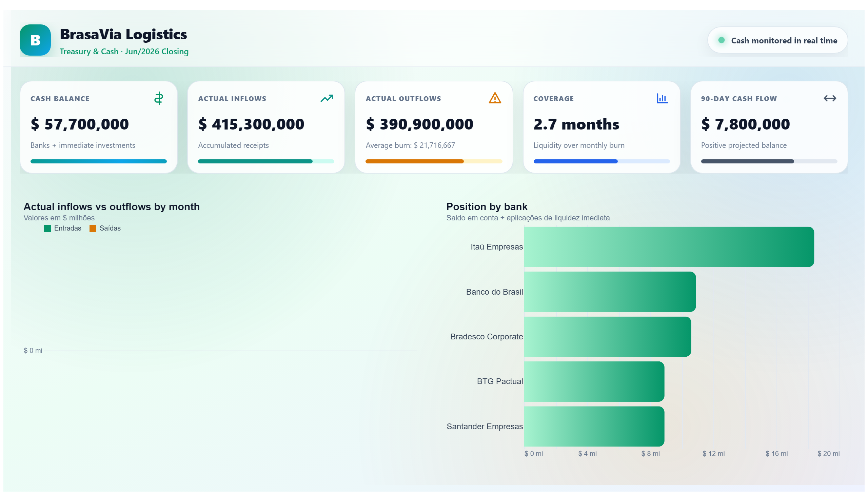Click the $ 57,700,000 cash balance value

[x=80, y=124]
